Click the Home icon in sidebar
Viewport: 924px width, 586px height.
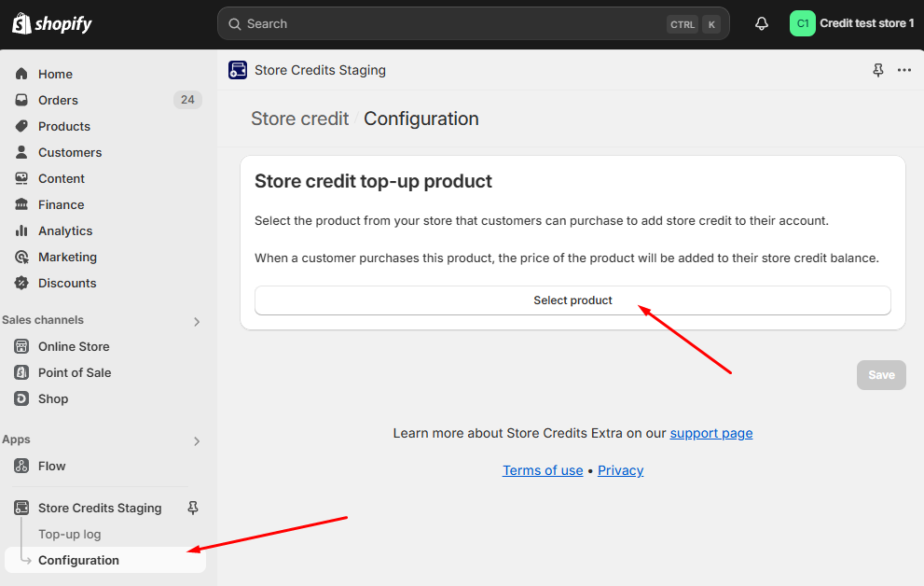tap(21, 74)
